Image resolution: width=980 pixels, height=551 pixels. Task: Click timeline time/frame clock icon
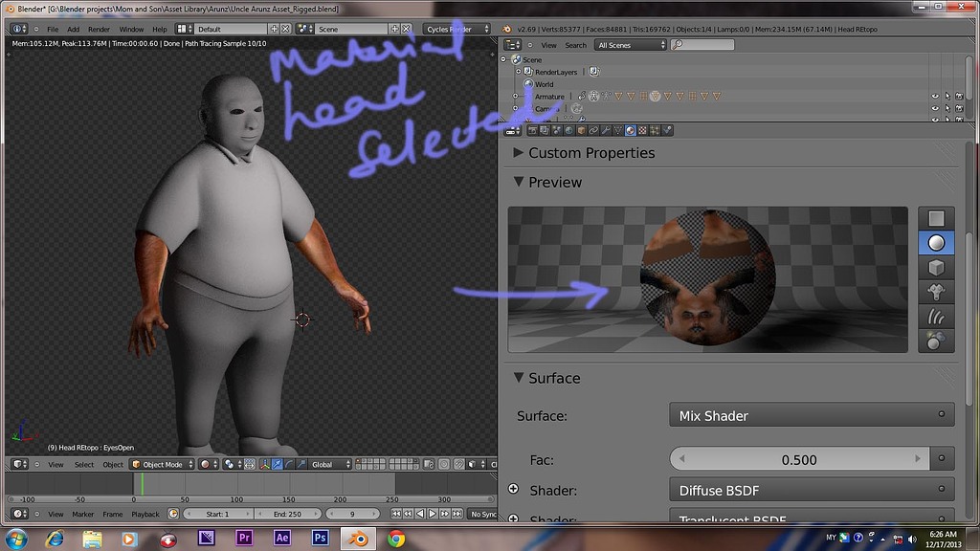173,514
